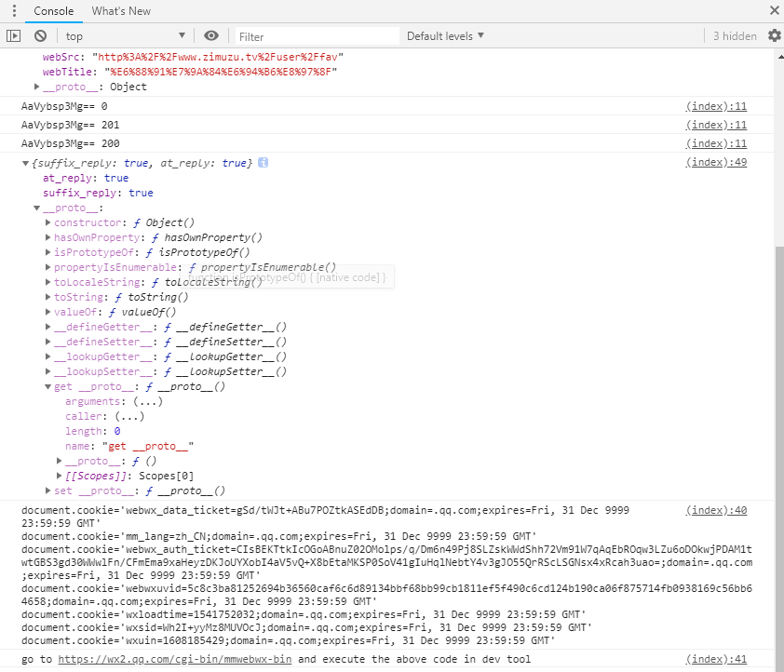This screenshot has width=784, height=672.
Task: Expand the __lookupSetter__ property
Action: point(48,371)
